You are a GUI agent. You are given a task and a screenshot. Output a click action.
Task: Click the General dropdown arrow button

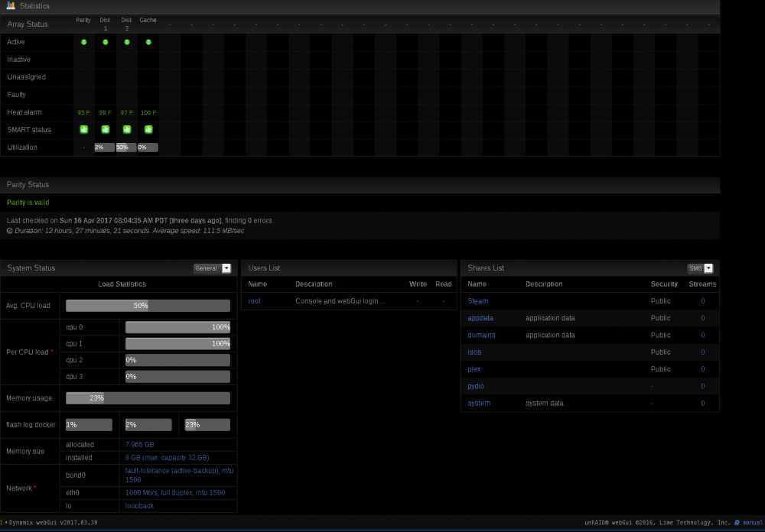click(x=226, y=268)
